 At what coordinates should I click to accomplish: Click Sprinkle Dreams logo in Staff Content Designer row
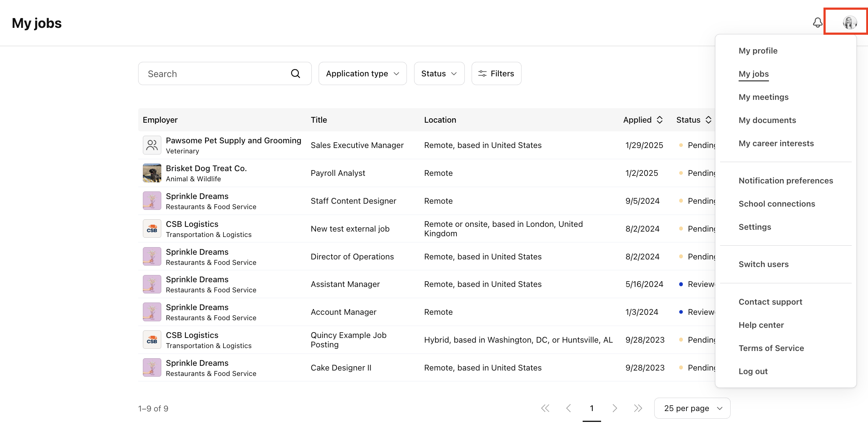pos(152,201)
